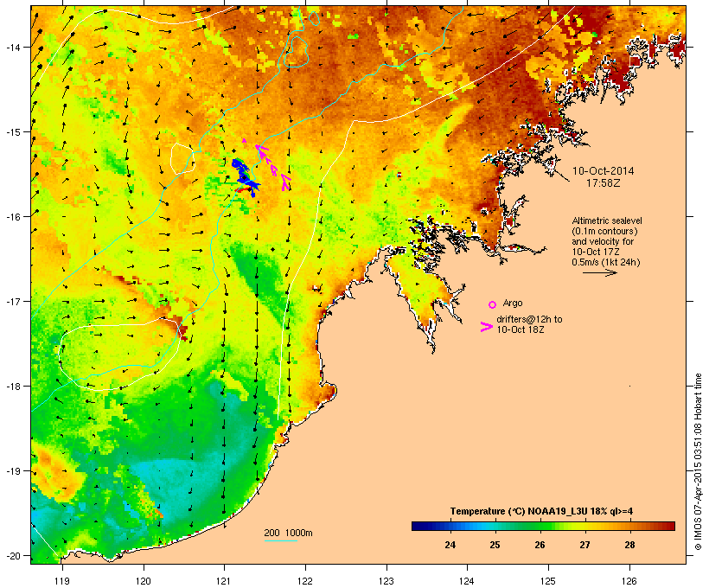This screenshot has width=709, height=588.
Task: Click the blue drifter track cluster on map
Action: point(246,176)
